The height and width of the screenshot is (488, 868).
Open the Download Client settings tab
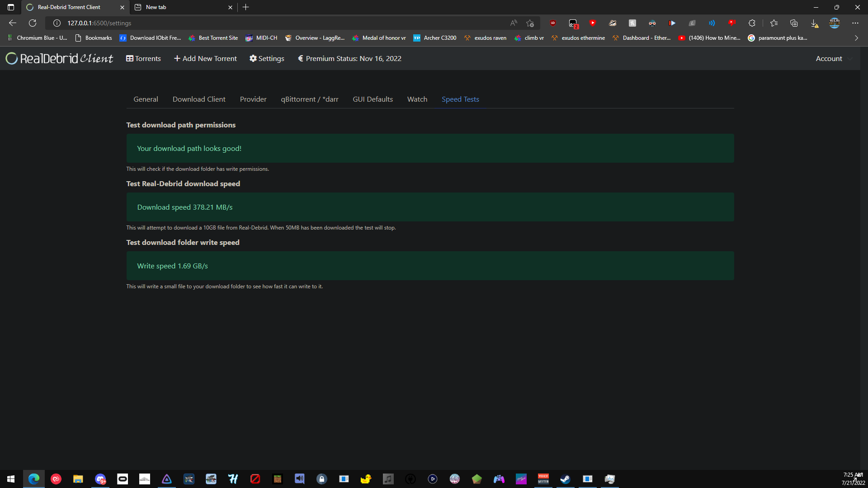199,99
